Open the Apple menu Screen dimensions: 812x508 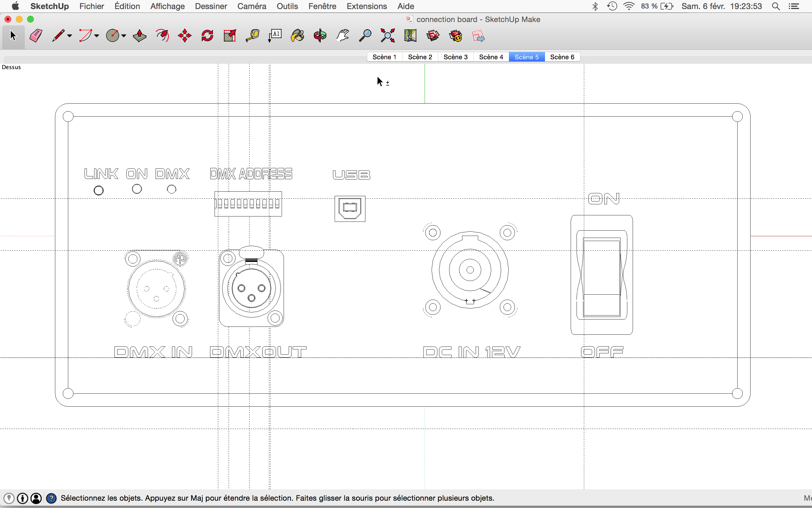(x=15, y=6)
